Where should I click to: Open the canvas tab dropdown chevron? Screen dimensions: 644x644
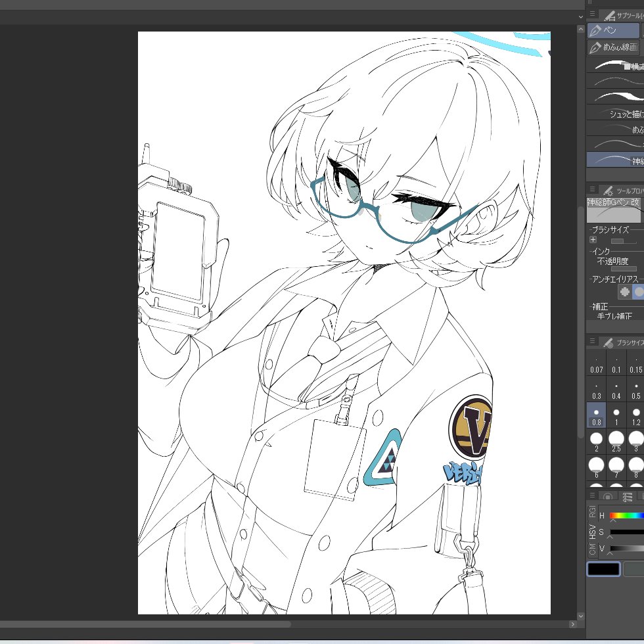tap(580, 17)
